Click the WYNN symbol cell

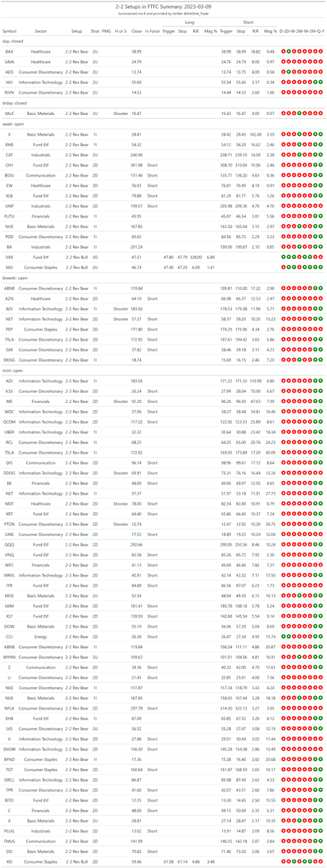point(9,657)
